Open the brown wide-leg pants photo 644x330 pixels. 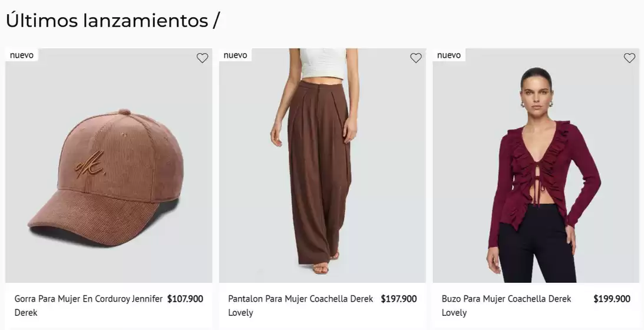319,177
